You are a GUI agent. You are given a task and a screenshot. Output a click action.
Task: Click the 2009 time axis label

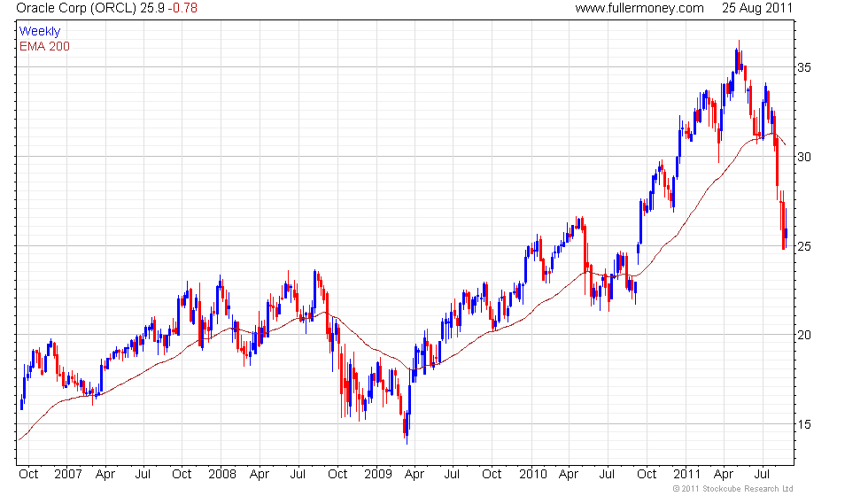[x=378, y=475]
